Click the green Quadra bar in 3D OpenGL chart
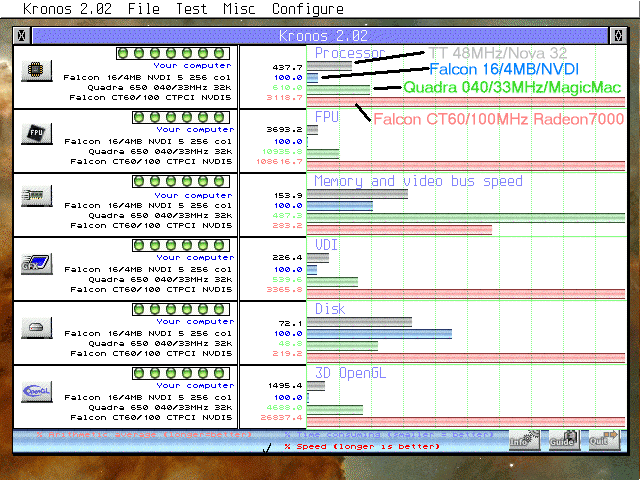The height and width of the screenshot is (480, 640). (x=335, y=409)
